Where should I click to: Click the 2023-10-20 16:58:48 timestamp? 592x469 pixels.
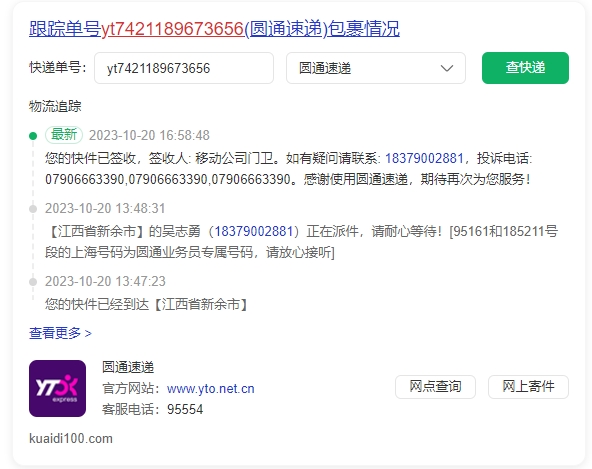[x=149, y=135]
